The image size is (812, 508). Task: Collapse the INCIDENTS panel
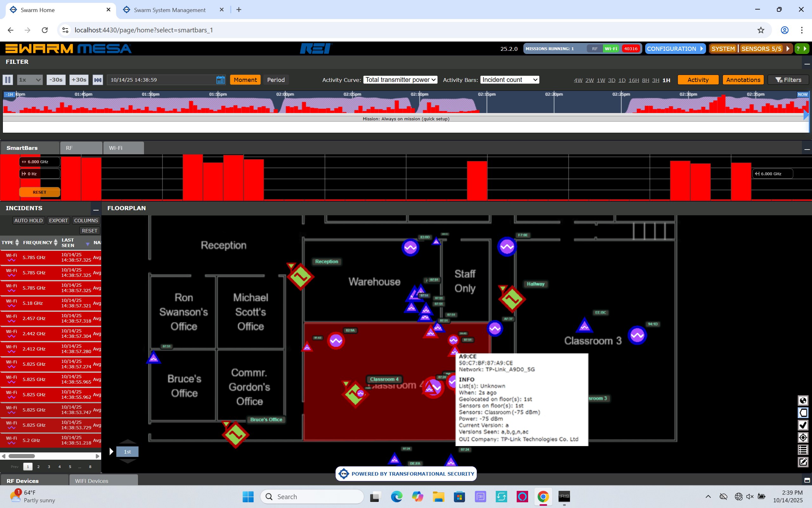[95, 209]
